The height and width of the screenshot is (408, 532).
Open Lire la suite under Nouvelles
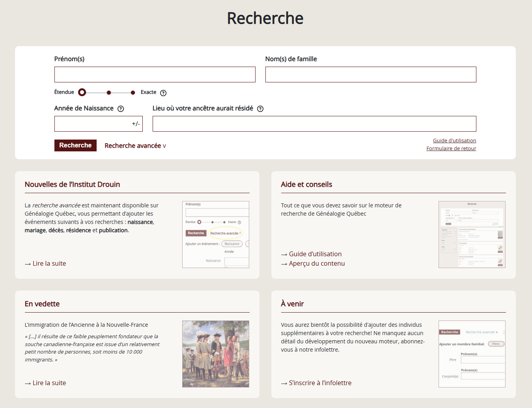49,264
